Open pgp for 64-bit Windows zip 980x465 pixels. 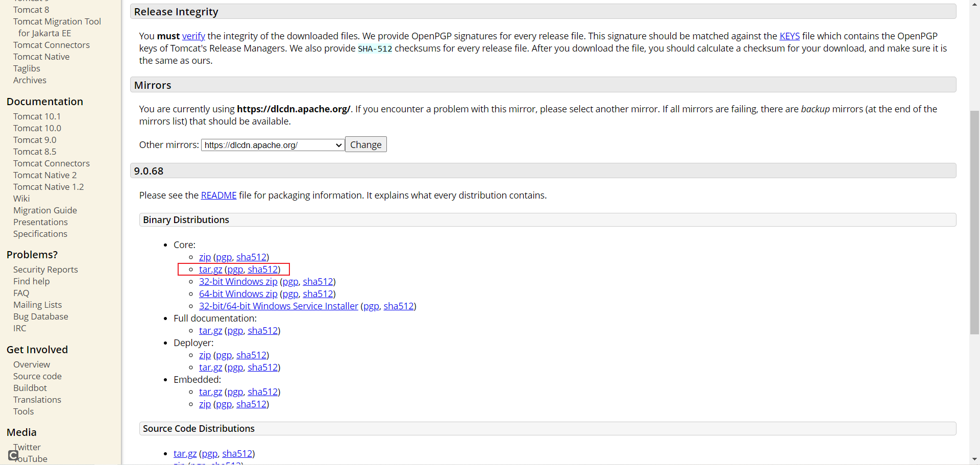(290, 293)
